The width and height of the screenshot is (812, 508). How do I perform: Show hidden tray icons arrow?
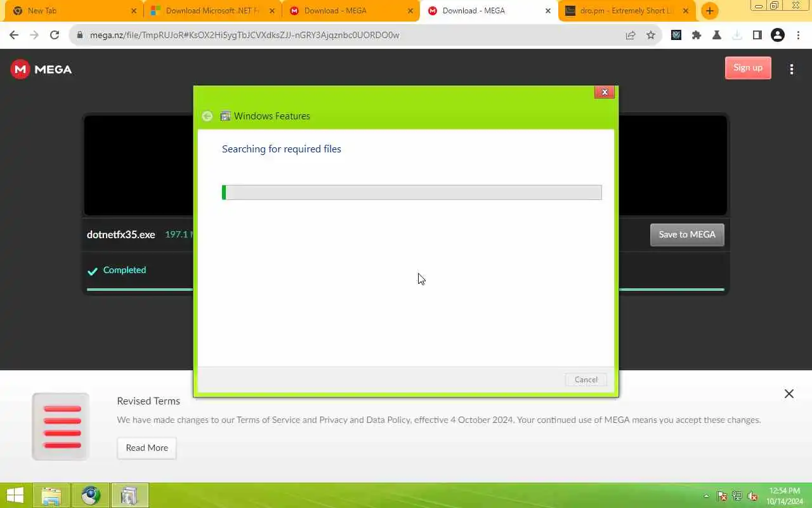pos(706,496)
